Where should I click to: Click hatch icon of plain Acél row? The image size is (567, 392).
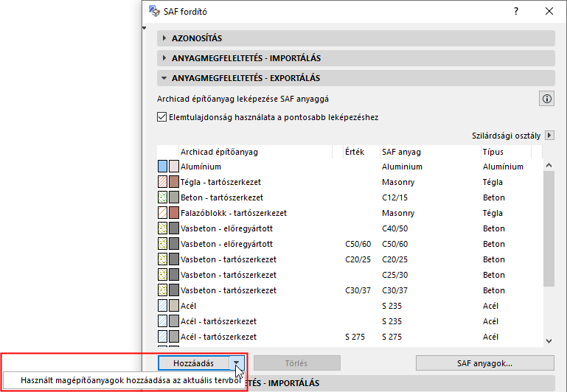(163, 306)
